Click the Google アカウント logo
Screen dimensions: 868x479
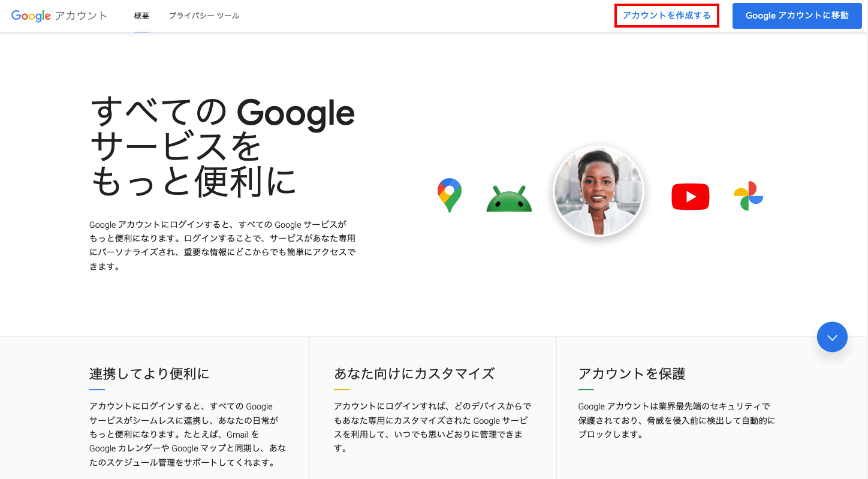coord(59,16)
